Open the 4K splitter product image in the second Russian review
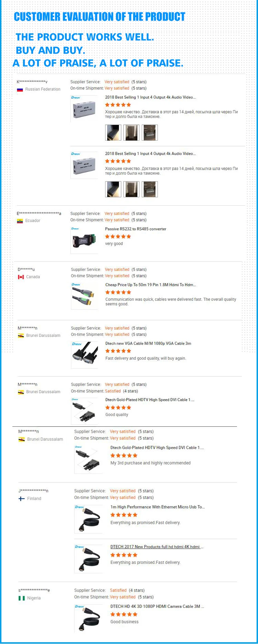The height and width of the screenshot is (644, 258). pos(84,165)
